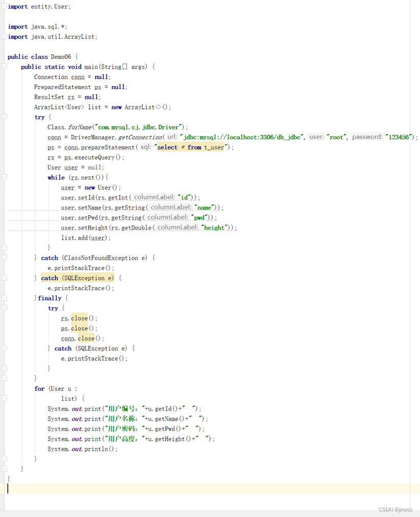Screen dimensions: 420x517
Task: Click the highlighted 'catch (SQLException e)' text
Action: [x=77, y=278]
